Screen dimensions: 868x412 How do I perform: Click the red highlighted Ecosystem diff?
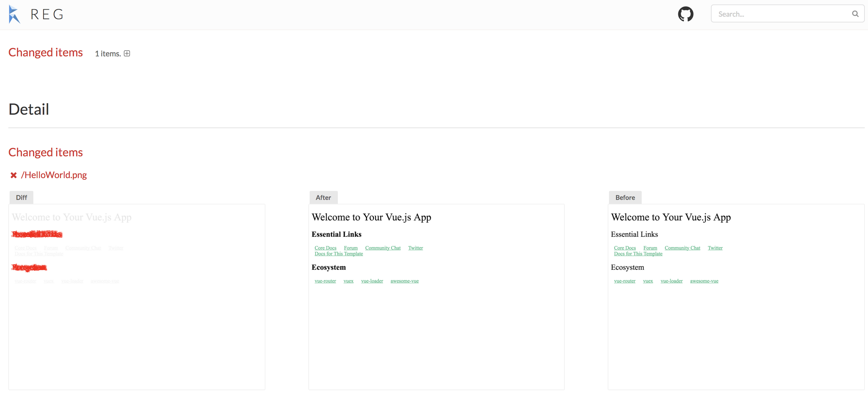pos(29,268)
